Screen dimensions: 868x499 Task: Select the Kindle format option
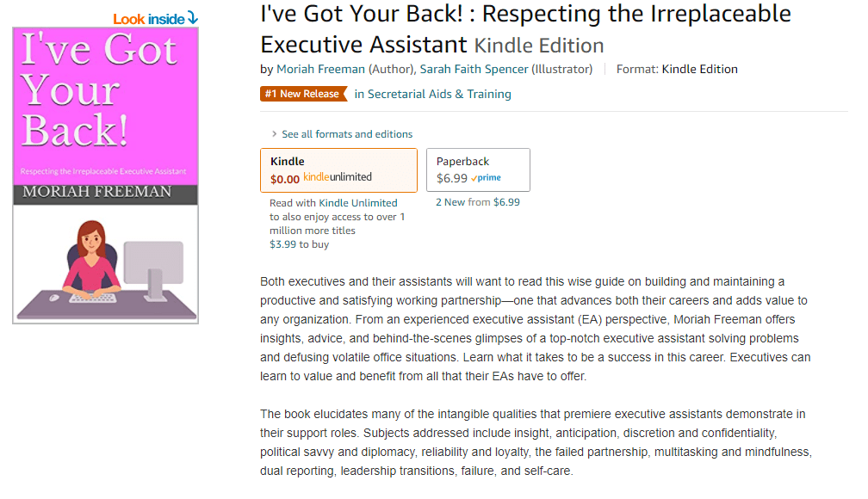(x=338, y=169)
